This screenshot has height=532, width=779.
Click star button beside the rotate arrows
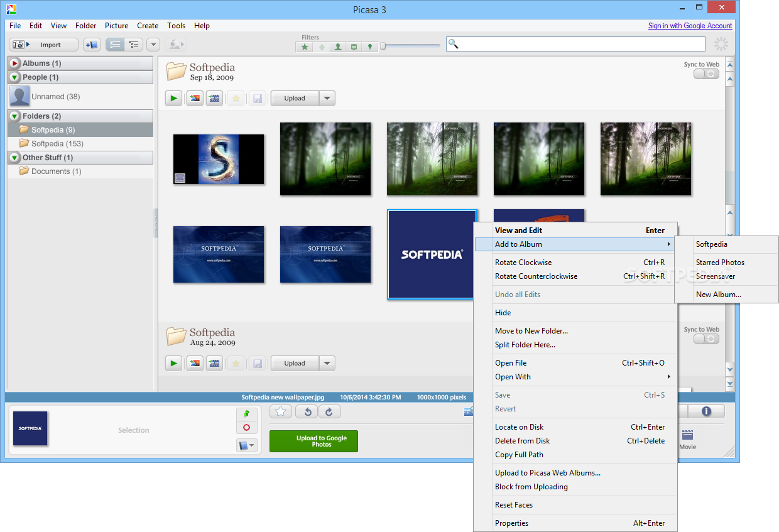(x=281, y=411)
